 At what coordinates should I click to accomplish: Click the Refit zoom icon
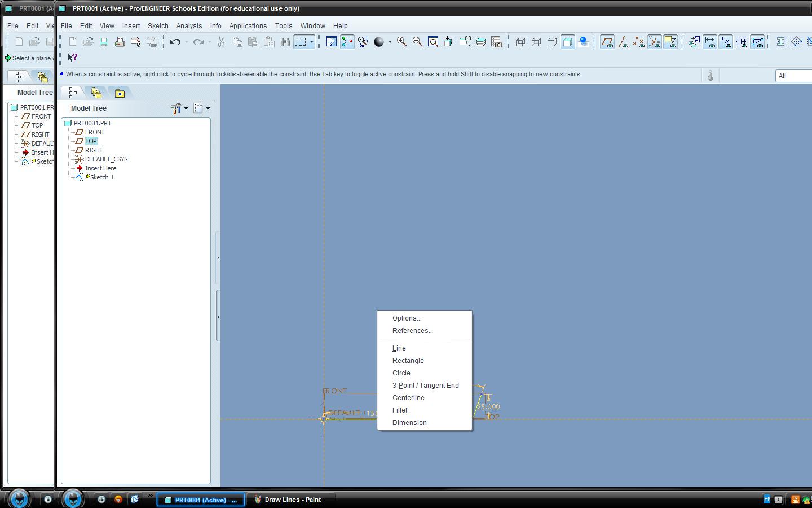(433, 42)
